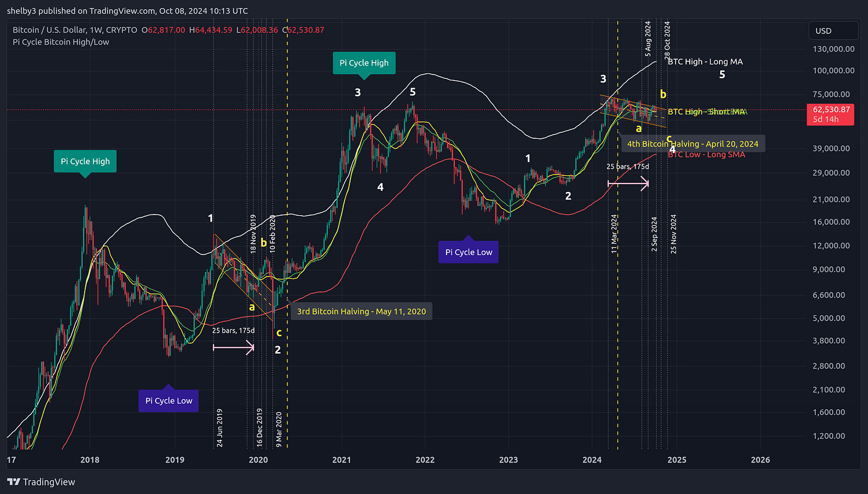Click the '9 Mar 2020' vertical line label
The width and height of the screenshot is (868, 494).
(278, 428)
